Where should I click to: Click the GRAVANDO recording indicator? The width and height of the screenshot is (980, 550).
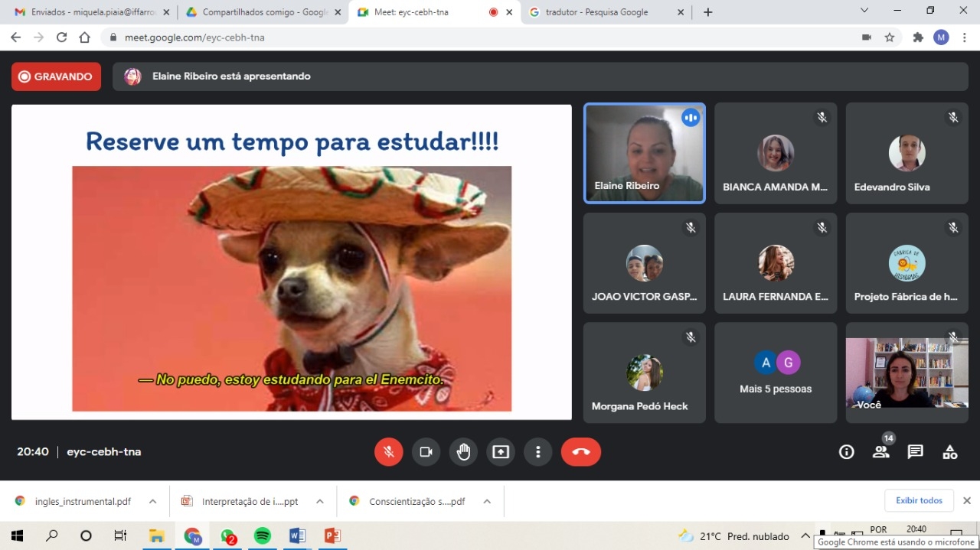click(56, 76)
